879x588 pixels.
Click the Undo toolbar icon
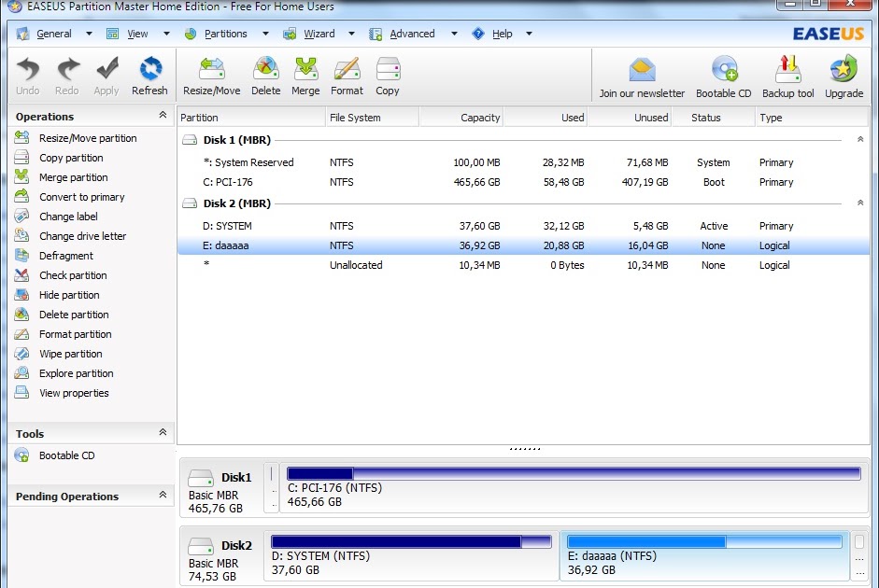pyautogui.click(x=27, y=77)
